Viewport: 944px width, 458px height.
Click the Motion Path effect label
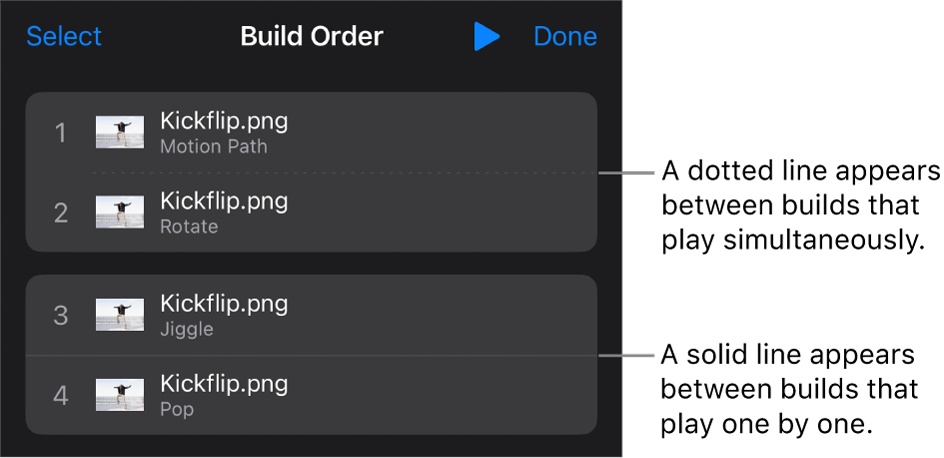(213, 147)
